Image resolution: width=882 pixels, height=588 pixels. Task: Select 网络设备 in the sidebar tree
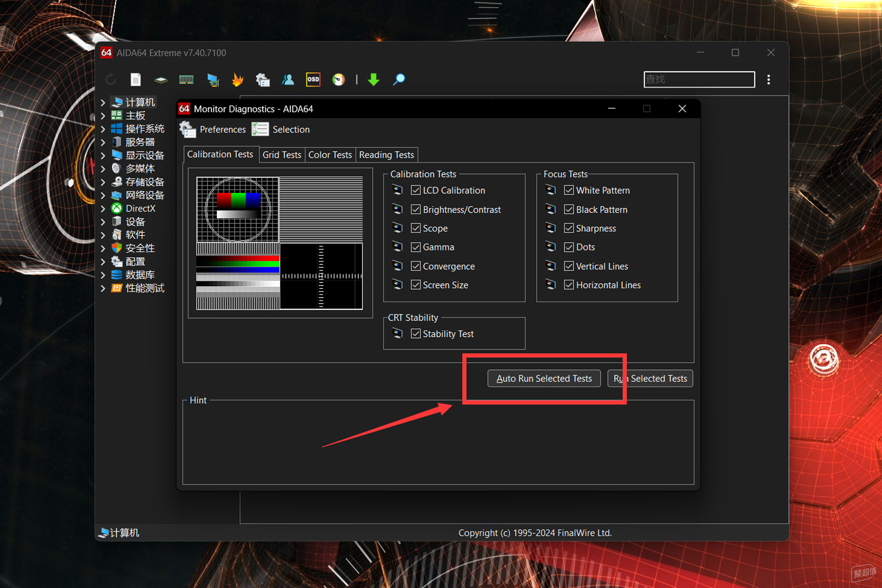145,195
